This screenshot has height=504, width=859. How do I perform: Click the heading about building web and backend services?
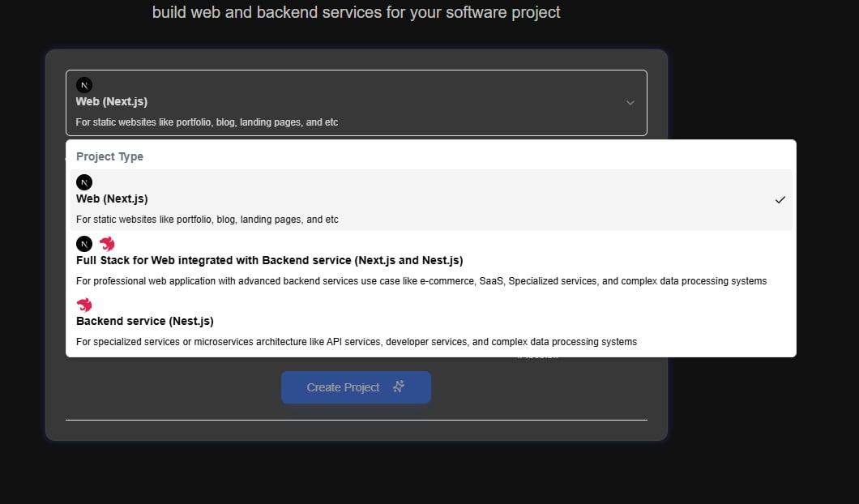click(356, 12)
